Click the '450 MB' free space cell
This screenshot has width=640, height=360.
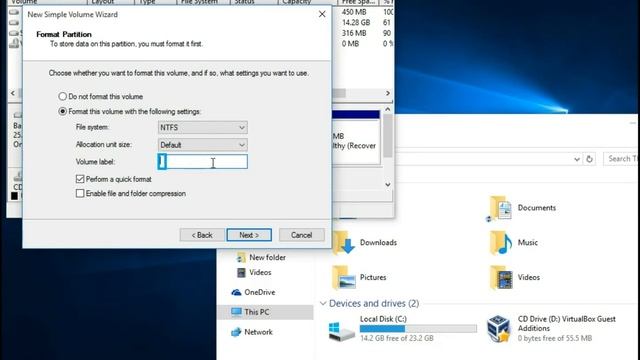354,12
